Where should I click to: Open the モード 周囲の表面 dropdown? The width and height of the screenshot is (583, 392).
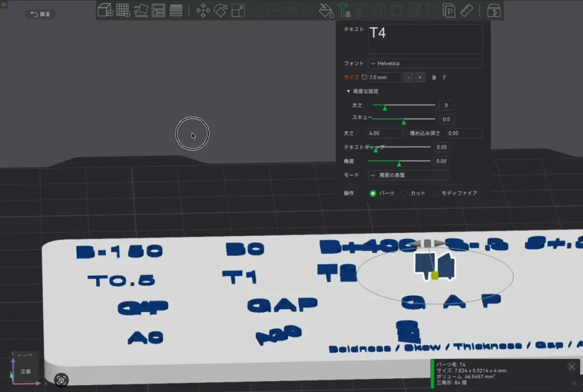(x=409, y=175)
